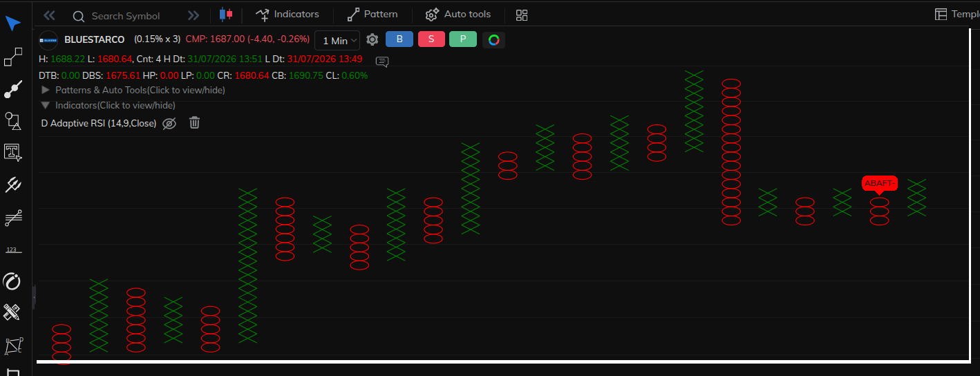Toggle visibility of D Adaptive RSI
980x376 pixels.
pyautogui.click(x=169, y=123)
